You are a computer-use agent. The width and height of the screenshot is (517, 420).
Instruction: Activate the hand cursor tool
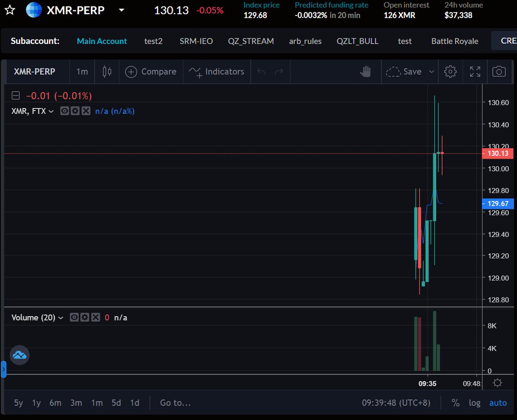click(365, 72)
